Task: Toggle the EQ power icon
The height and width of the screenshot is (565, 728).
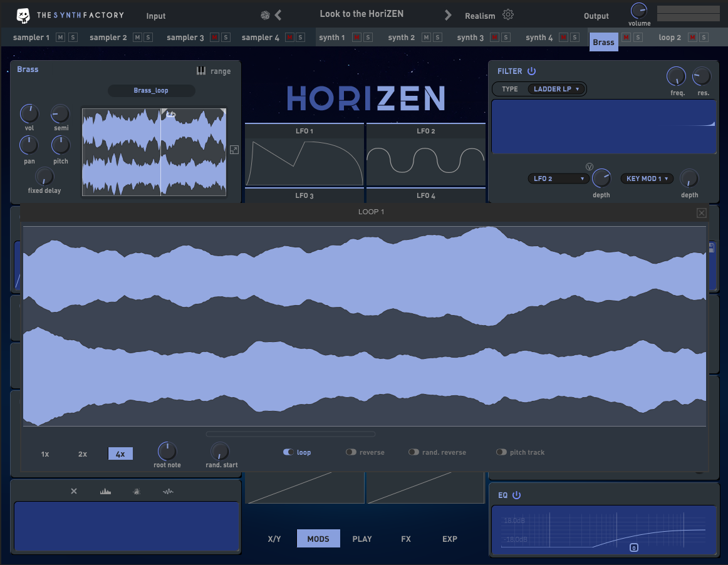Action: [x=516, y=495]
